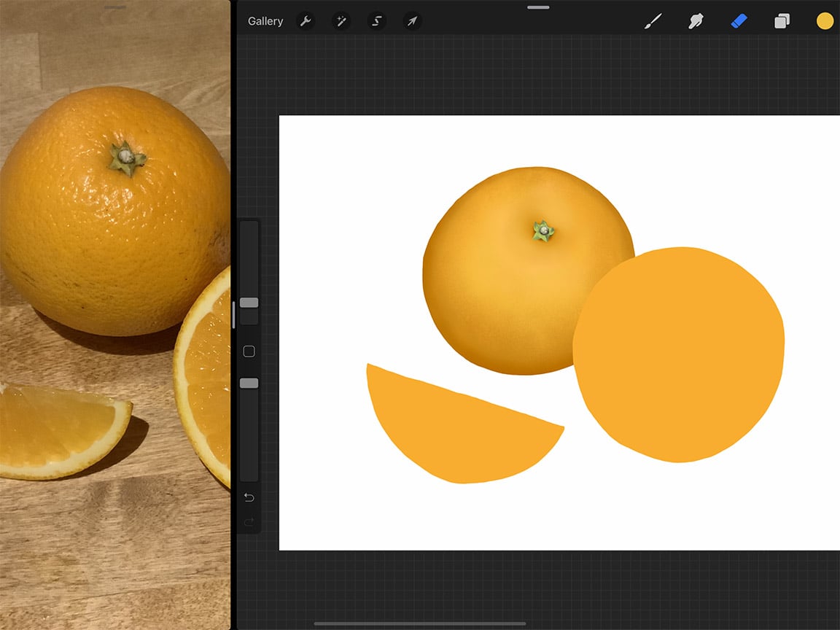Tap the undo arrow in sidebar
Image resolution: width=840 pixels, height=630 pixels.
pos(249,497)
